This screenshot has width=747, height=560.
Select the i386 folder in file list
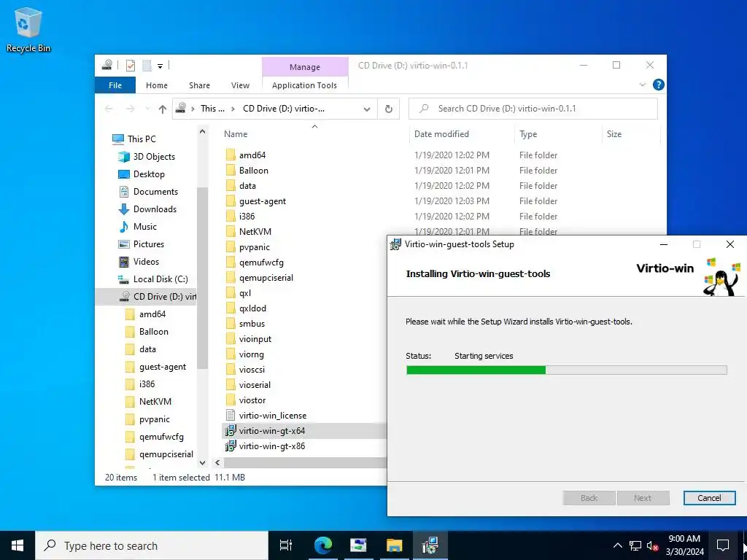pos(247,216)
